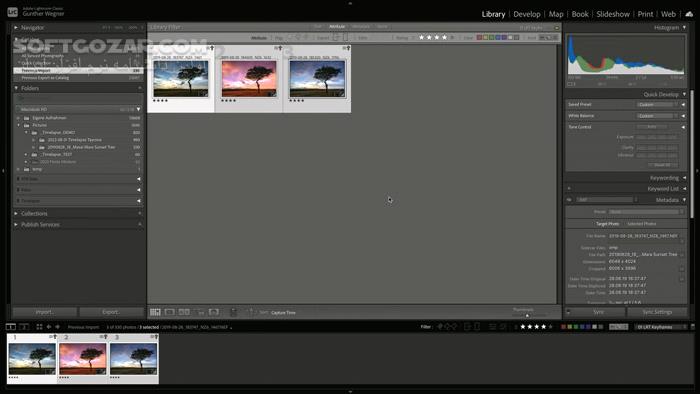Toggle the filmstrip filter on/off switch
Image resolution: width=700 pixels, height=394 pixels.
point(692,327)
